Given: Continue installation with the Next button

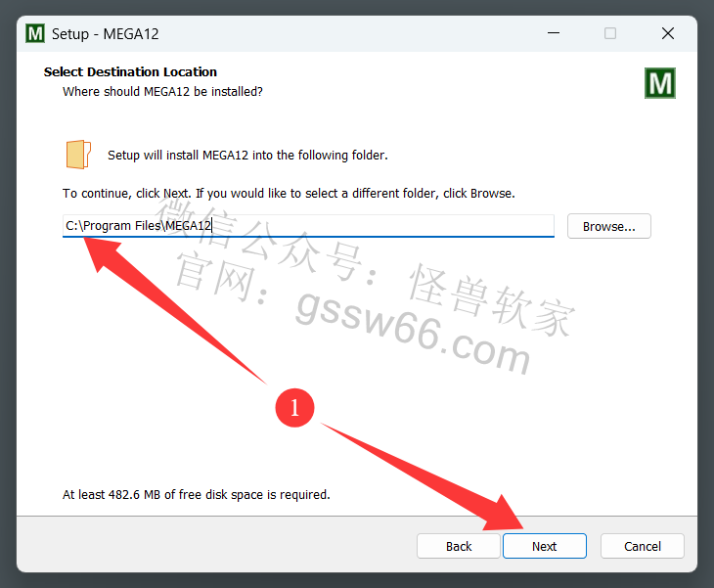Looking at the screenshot, I should click(x=544, y=546).
